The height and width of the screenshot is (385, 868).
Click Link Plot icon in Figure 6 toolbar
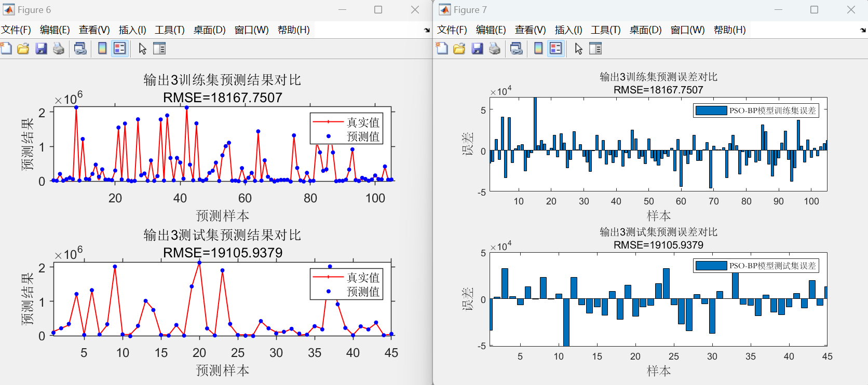80,49
